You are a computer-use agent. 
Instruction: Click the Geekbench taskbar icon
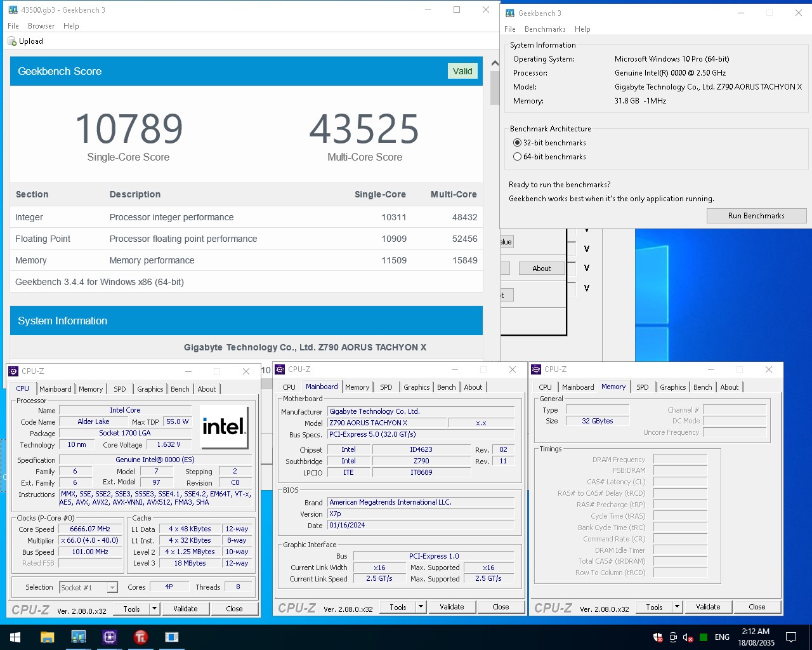tap(78, 637)
